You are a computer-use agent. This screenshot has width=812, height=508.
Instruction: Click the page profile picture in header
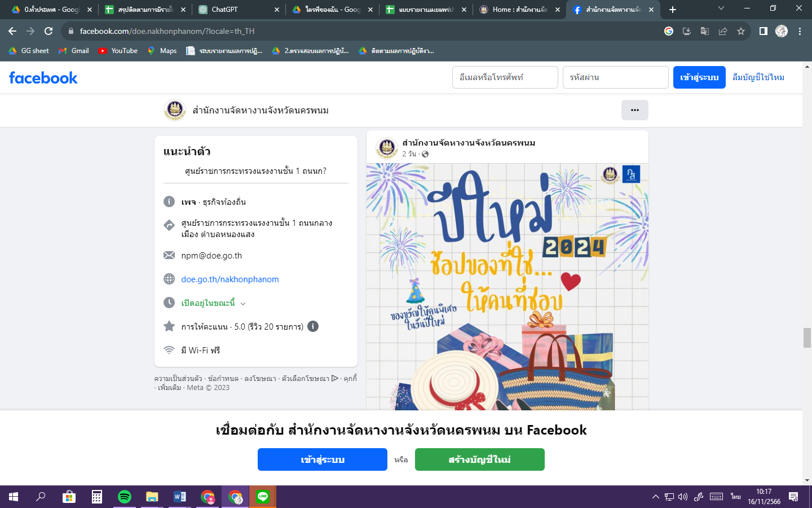(175, 110)
